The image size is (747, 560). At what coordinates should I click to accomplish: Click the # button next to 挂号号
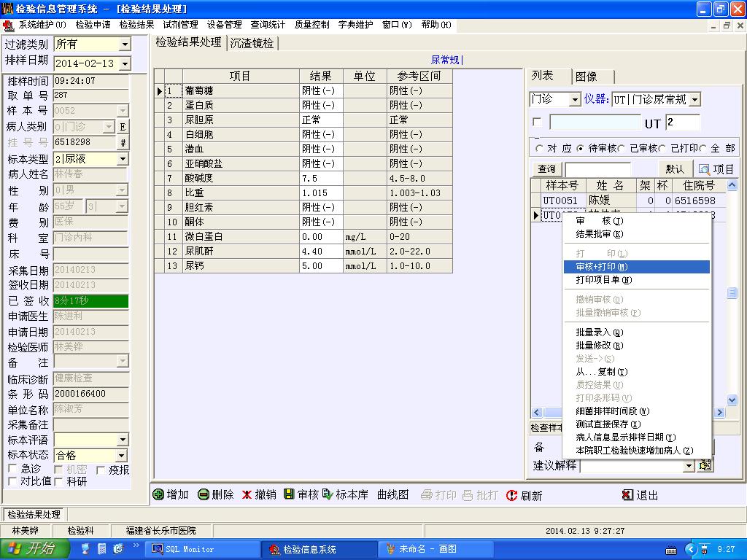(123, 142)
